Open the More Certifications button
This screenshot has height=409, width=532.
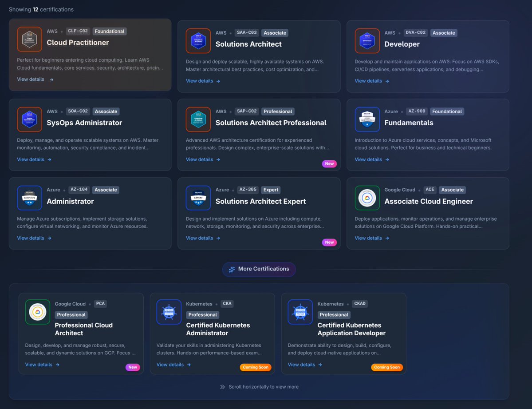(x=259, y=269)
